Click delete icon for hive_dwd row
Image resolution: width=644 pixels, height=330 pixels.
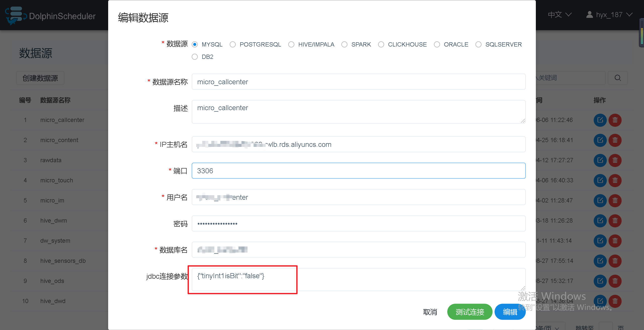(615, 301)
